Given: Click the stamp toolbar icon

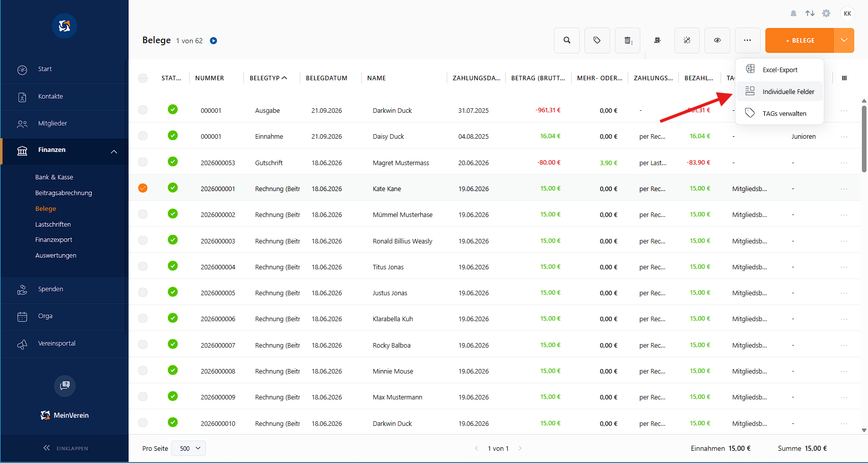Looking at the screenshot, I should [x=657, y=40].
